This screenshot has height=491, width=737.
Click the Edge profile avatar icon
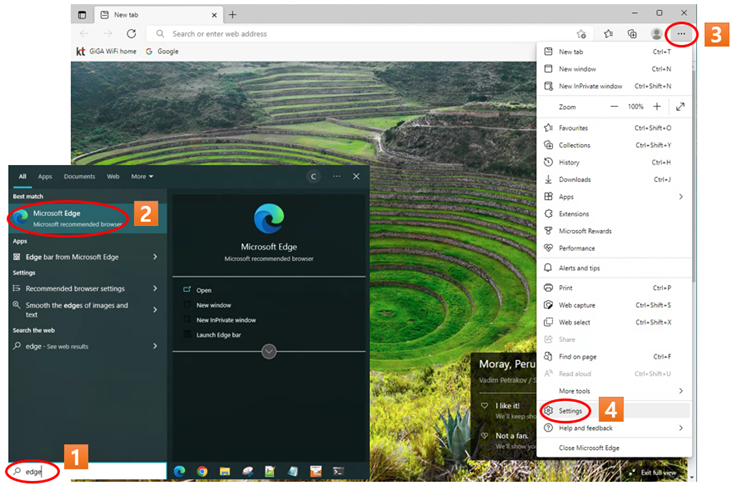tap(656, 34)
